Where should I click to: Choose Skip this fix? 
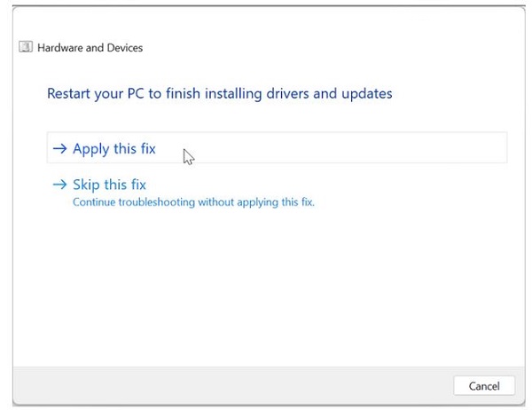(109, 185)
